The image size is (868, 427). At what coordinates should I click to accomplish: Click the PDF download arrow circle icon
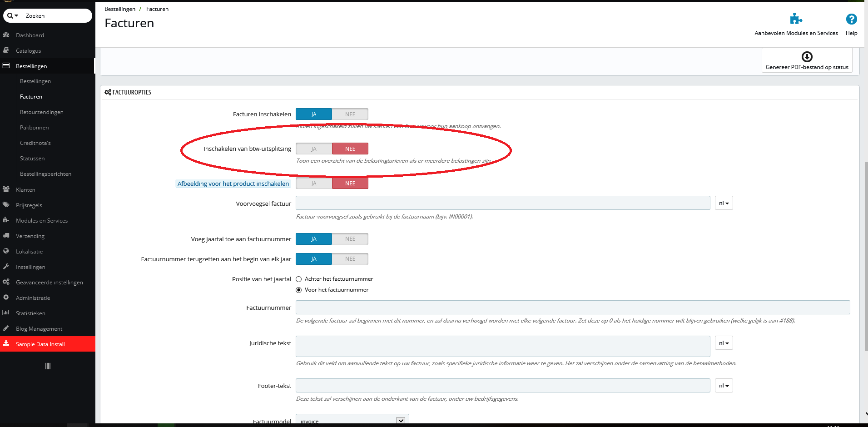807,57
